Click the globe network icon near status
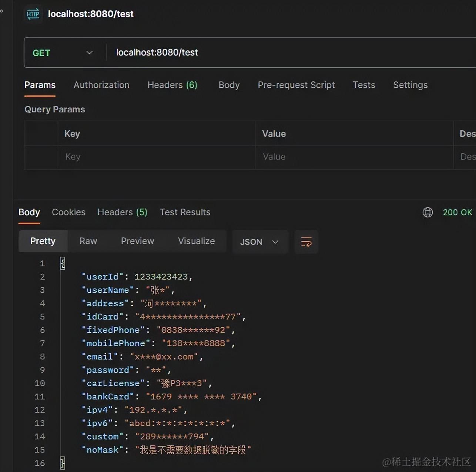476x472 pixels. [x=428, y=212]
